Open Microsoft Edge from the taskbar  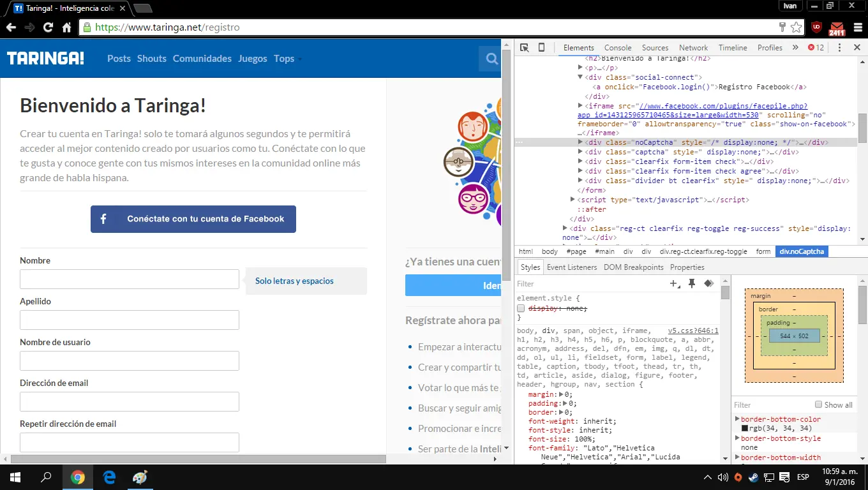(108, 477)
